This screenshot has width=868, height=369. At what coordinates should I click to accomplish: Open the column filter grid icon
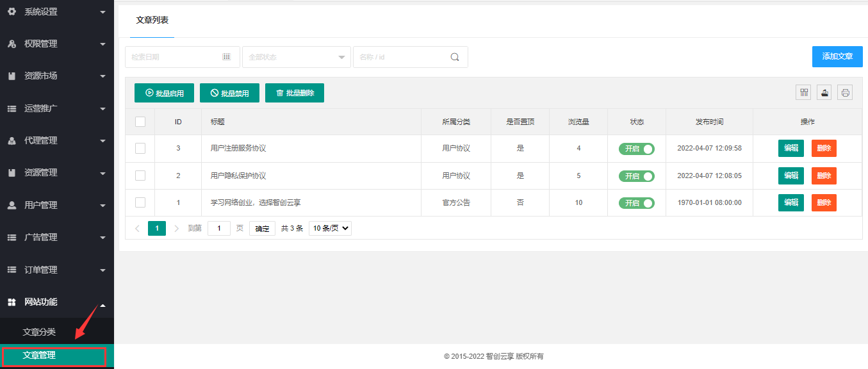(x=803, y=92)
